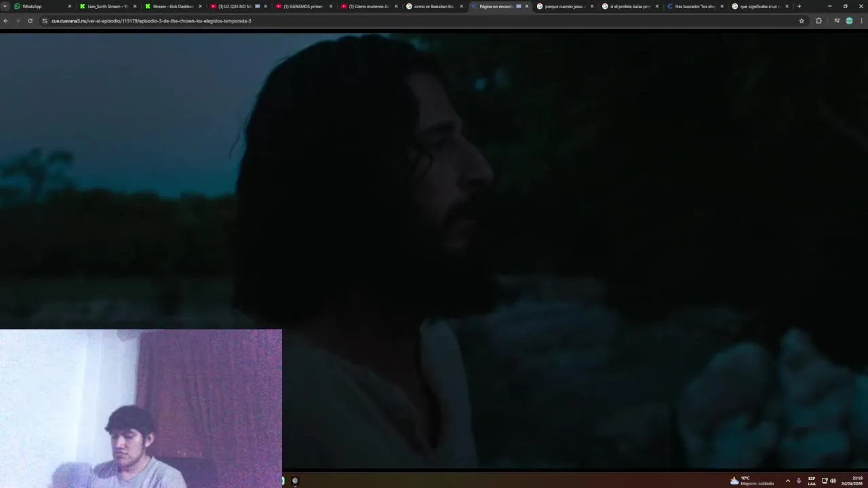
Task: Open the media control toolbar icon
Action: 837,21
